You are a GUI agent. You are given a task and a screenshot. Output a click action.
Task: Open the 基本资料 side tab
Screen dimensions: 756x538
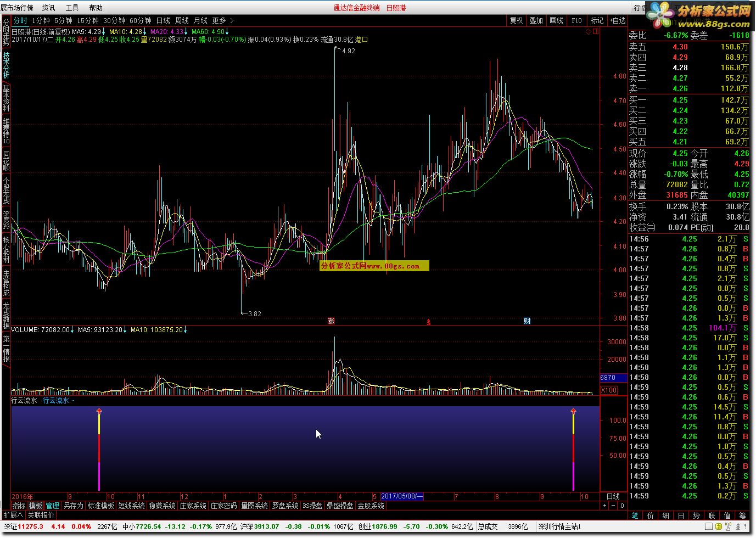(x=6, y=98)
